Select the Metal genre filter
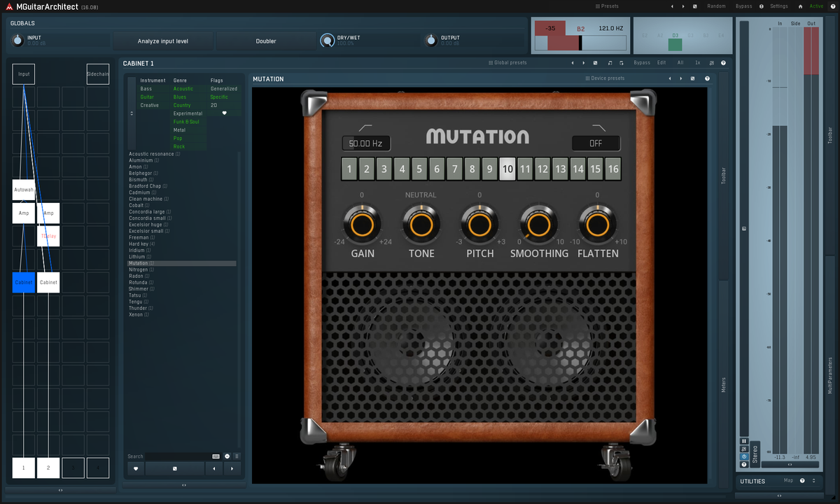 [180, 130]
